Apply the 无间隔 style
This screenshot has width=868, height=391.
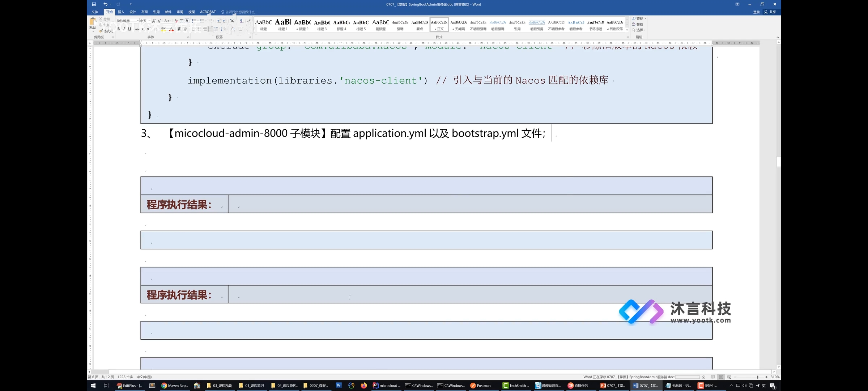click(x=459, y=25)
